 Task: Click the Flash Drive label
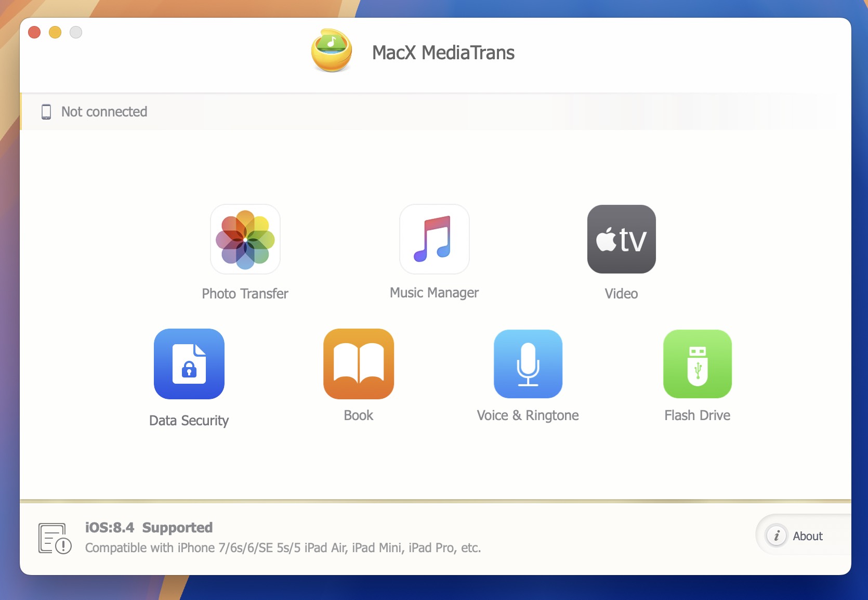pos(698,415)
